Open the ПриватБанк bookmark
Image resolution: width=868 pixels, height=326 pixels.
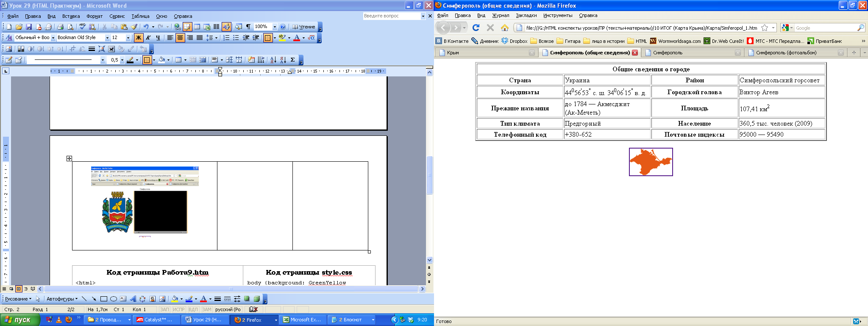click(825, 41)
